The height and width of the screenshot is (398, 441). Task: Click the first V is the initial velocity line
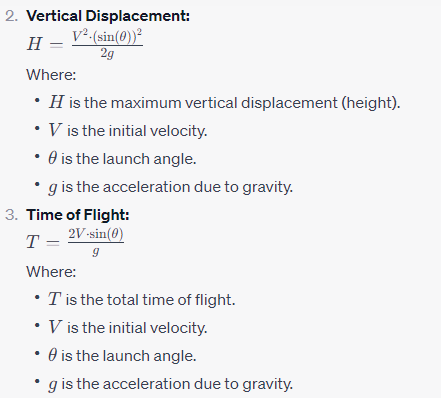click(x=128, y=130)
